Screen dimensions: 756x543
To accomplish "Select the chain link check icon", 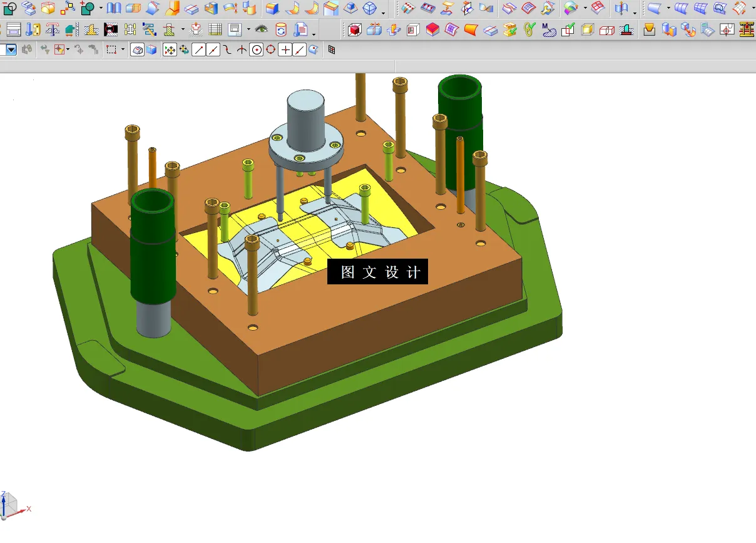I will 529,29.
